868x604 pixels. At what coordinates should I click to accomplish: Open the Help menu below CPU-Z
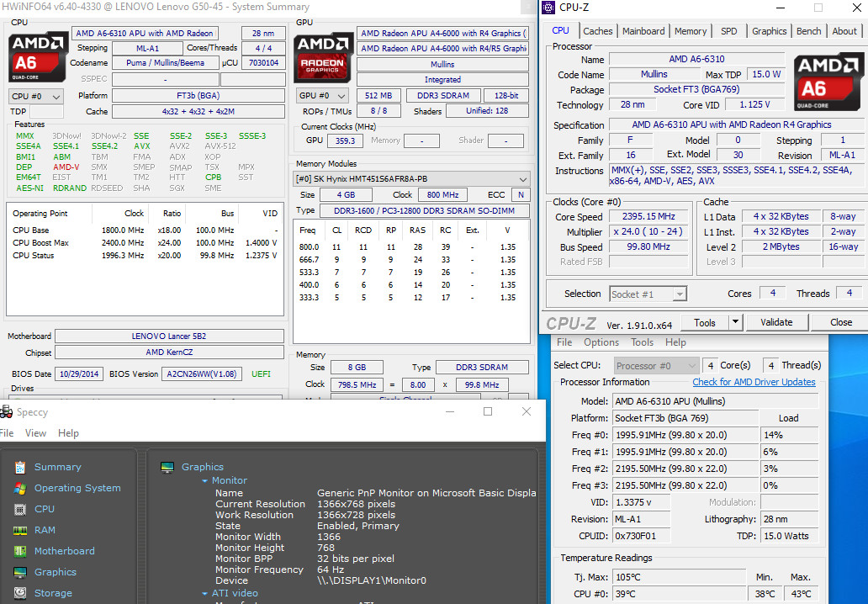(x=675, y=342)
